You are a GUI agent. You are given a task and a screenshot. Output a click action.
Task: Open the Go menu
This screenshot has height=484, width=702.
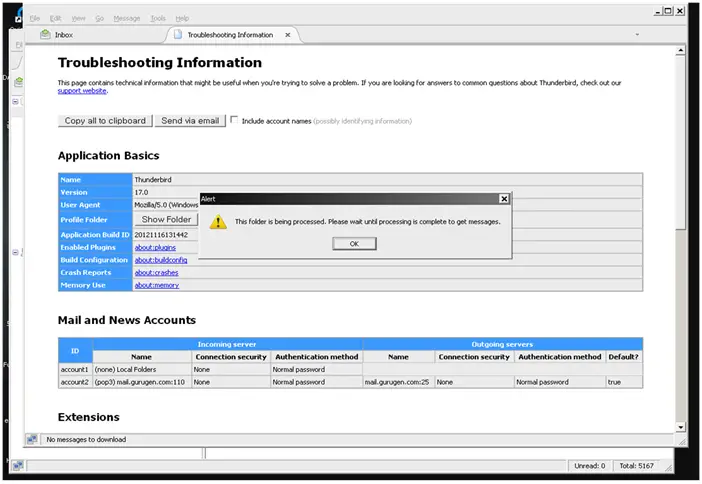click(99, 18)
